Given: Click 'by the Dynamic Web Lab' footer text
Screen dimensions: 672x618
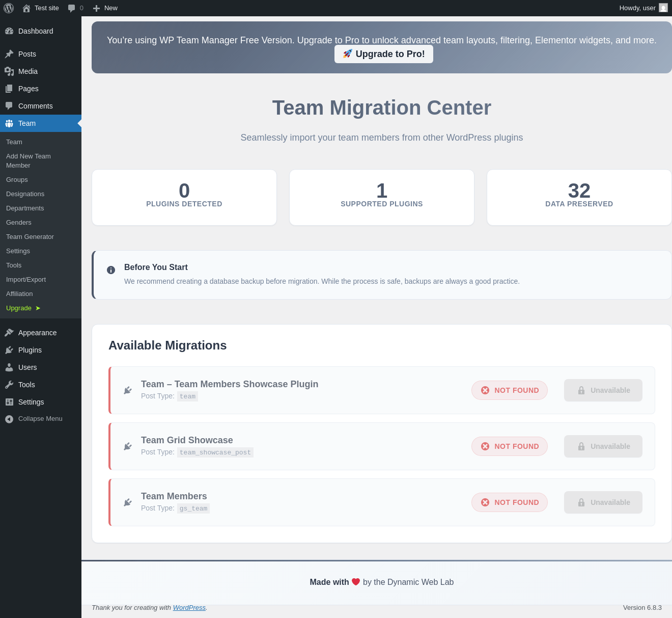Looking at the screenshot, I should (408, 582).
